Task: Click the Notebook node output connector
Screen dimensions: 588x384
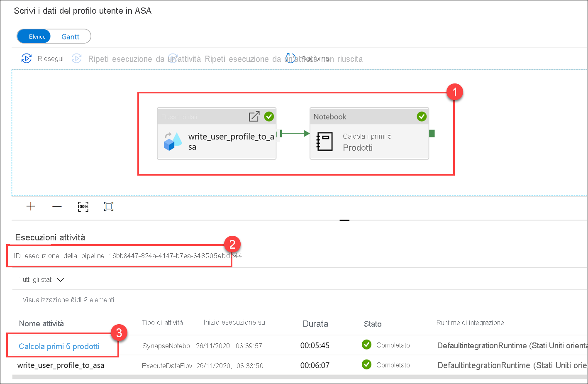Action: click(432, 134)
